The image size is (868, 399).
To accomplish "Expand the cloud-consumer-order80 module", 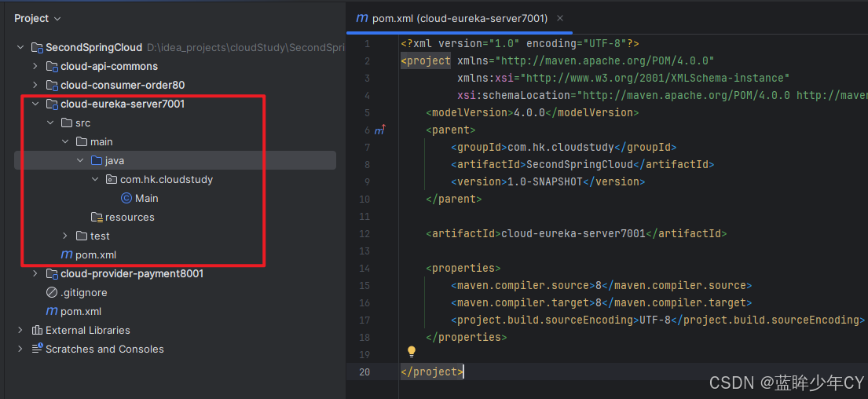I will click(x=35, y=85).
